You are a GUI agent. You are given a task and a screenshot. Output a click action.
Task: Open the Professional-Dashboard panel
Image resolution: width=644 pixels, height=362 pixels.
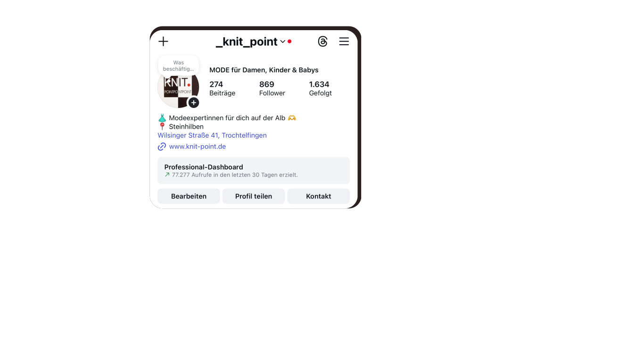(254, 171)
